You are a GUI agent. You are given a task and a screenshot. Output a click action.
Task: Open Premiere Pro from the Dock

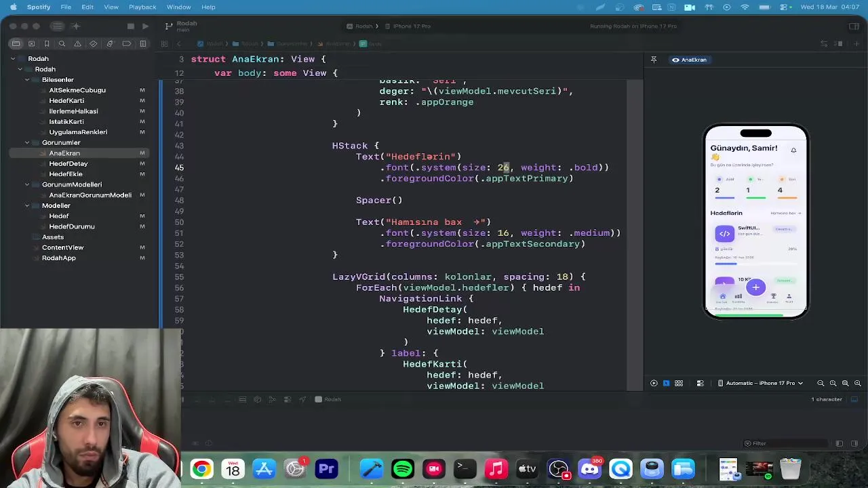click(x=327, y=469)
